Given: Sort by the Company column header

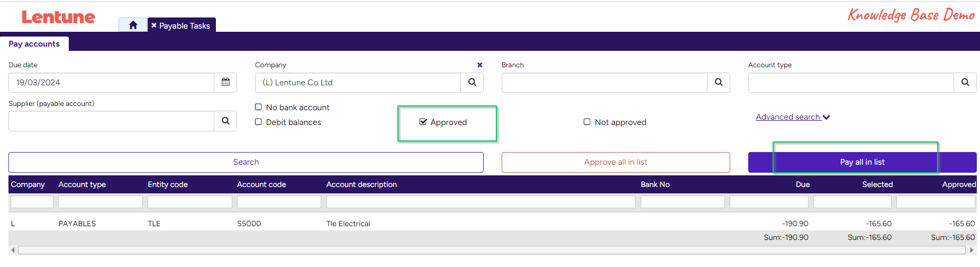Looking at the screenshot, I should pyautogui.click(x=28, y=184).
